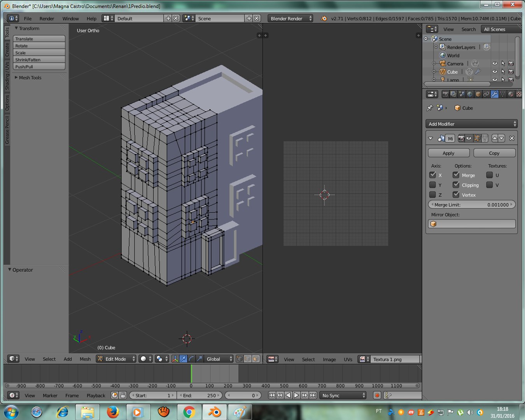Screen dimensions: 525x420
Task: Toggle the Merge option checkbox
Action: (456, 175)
